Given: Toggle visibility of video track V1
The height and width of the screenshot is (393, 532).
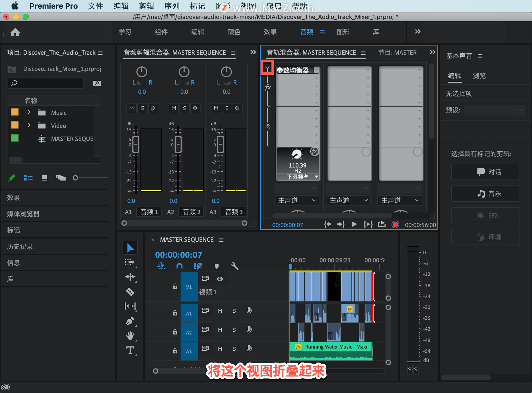Looking at the screenshot, I should pyautogui.click(x=220, y=279).
